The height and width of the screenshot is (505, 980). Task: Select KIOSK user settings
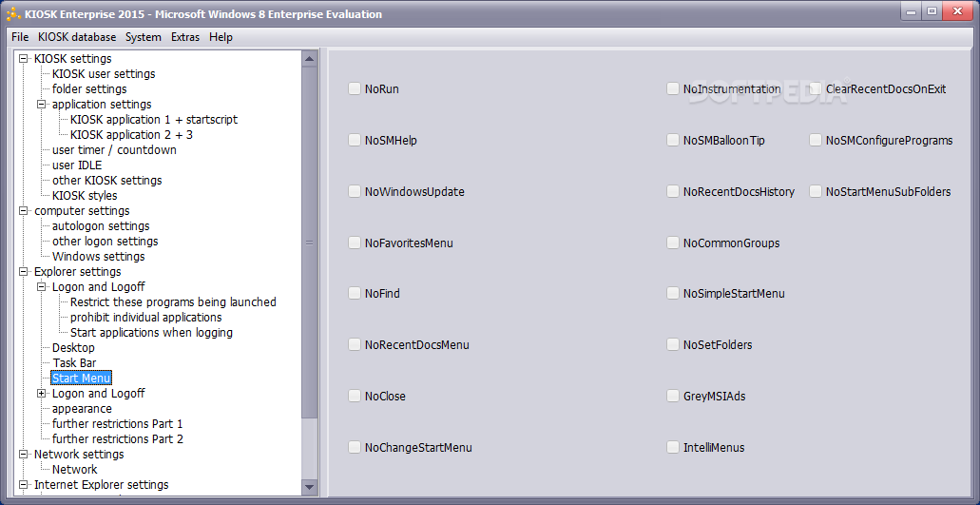point(104,74)
